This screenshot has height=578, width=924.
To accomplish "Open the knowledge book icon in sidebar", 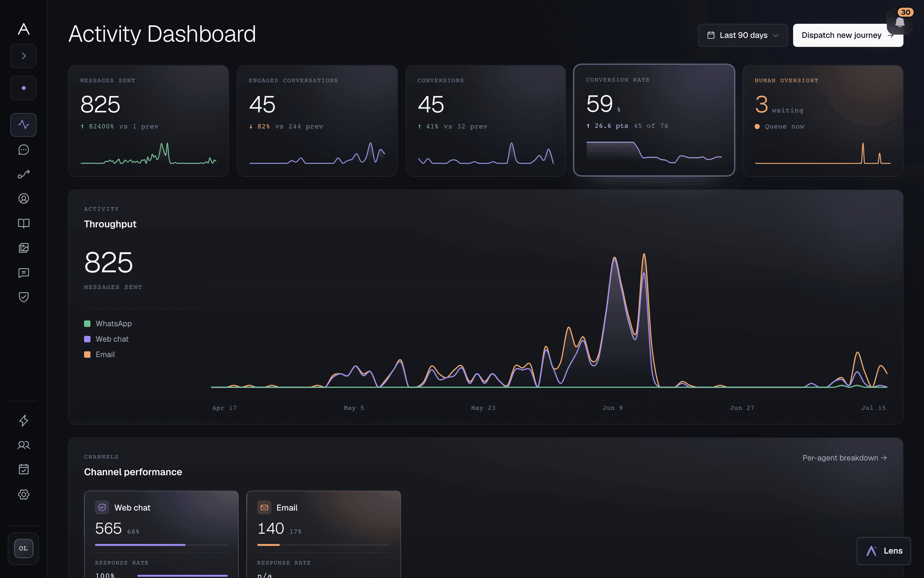I will [x=24, y=223].
